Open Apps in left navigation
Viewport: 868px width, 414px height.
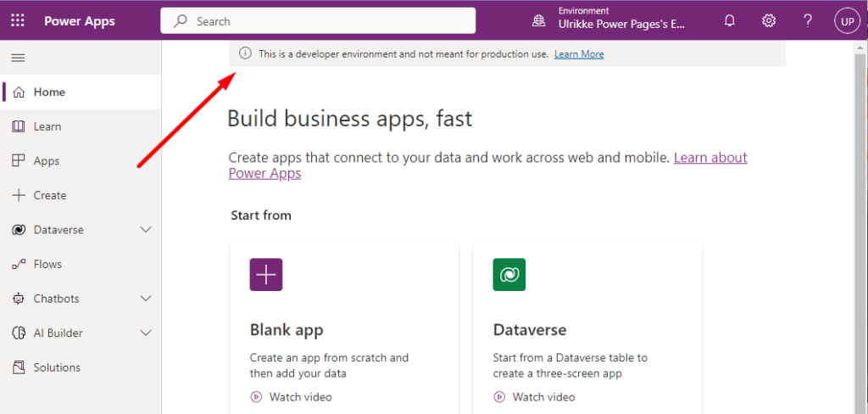[x=81, y=160]
